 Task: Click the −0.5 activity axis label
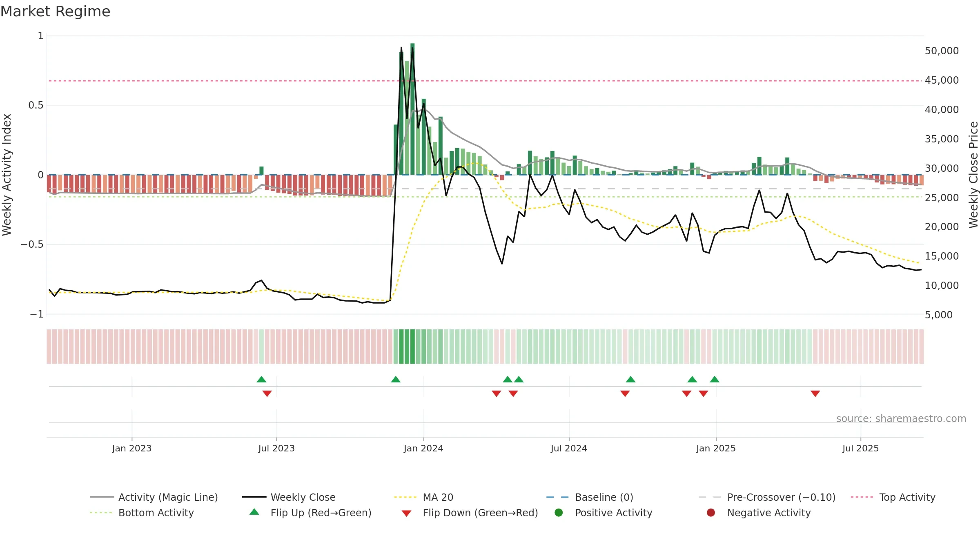pyautogui.click(x=32, y=244)
